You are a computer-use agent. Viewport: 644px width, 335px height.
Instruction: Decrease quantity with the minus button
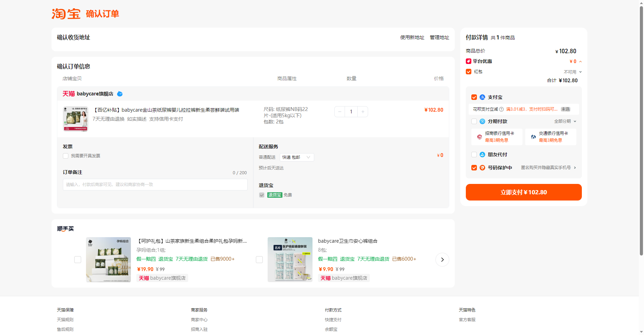pos(340,112)
